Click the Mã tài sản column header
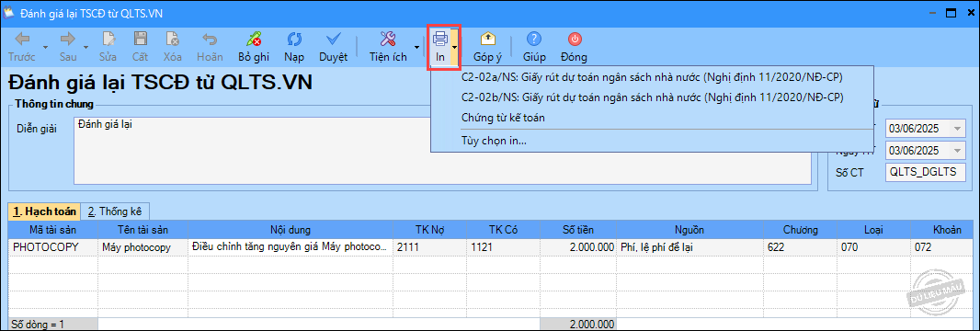The image size is (980, 331). coord(53,229)
